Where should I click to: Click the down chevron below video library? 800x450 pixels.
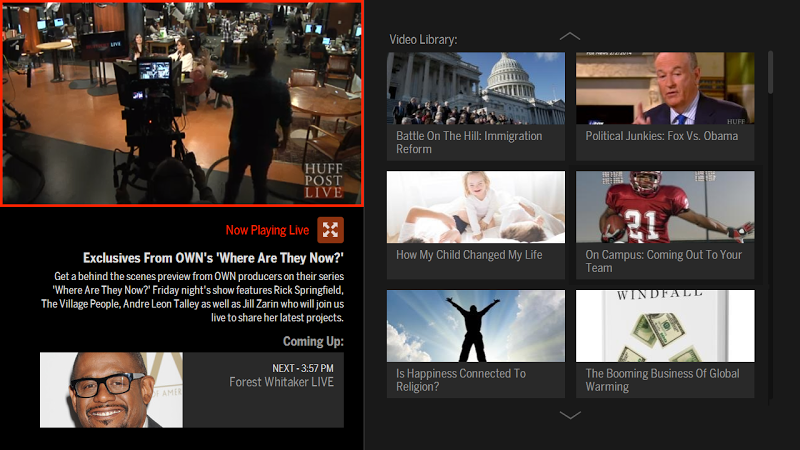pos(569,415)
